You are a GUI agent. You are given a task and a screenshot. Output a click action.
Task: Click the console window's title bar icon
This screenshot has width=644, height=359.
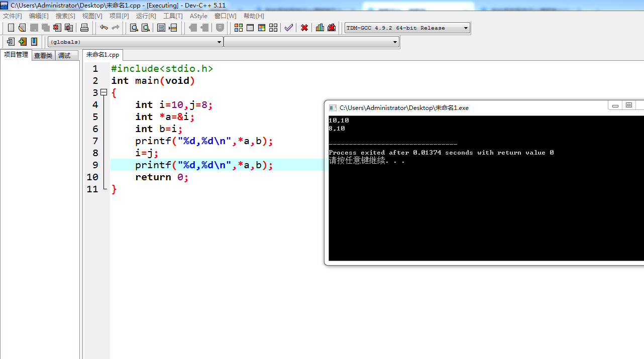[333, 107]
